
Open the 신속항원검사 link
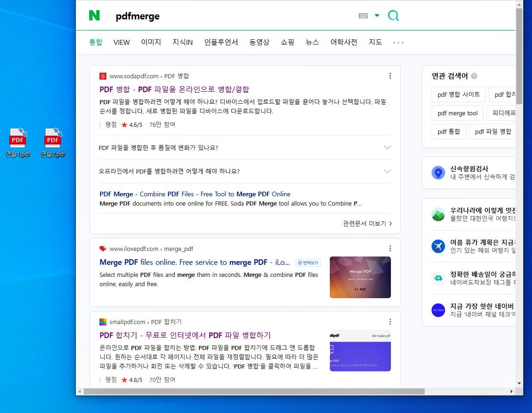coord(469,169)
